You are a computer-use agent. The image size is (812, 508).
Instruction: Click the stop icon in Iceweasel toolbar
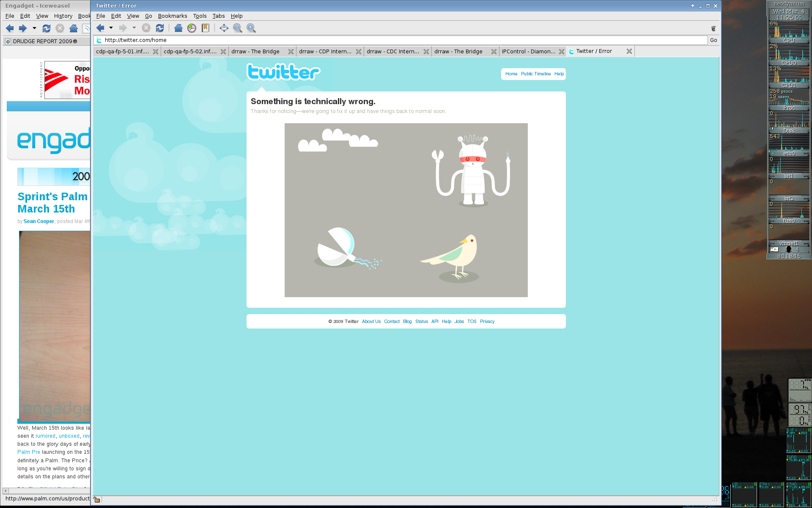pyautogui.click(x=60, y=28)
